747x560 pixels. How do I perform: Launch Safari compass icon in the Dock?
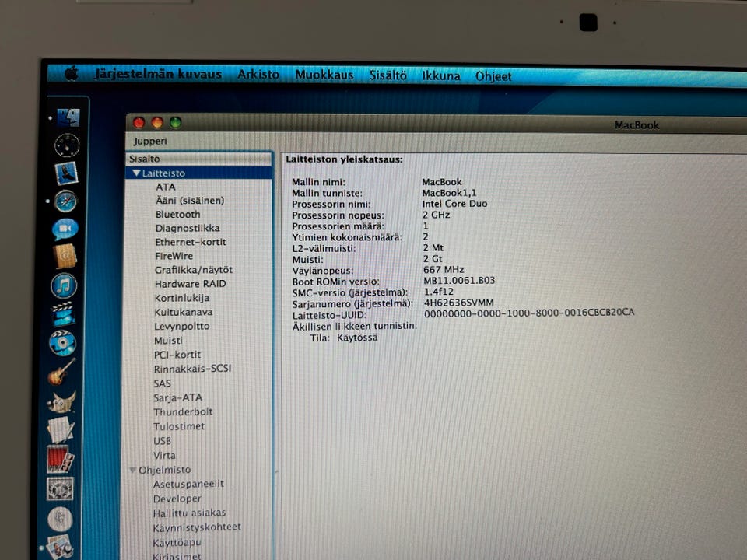point(65,201)
